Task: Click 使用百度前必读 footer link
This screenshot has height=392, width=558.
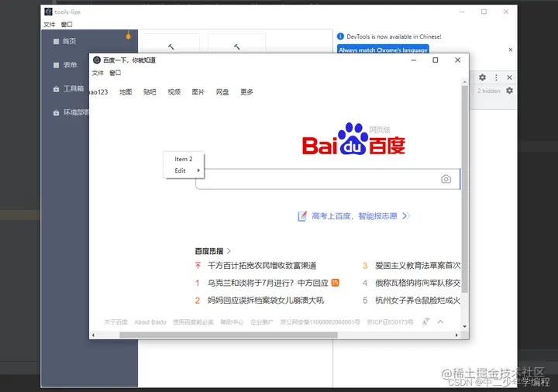Action: (193, 322)
